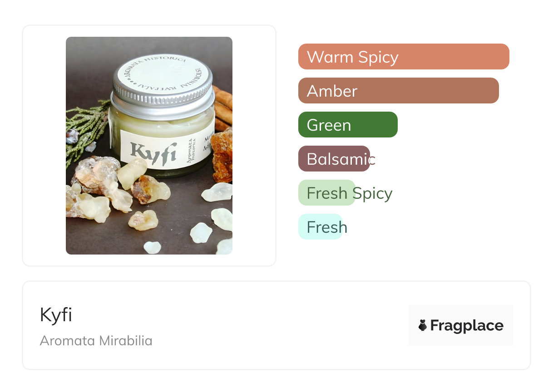Viewport: 553px width, 392px height.
Task: Click the Kyfi fragrance title
Action: 56,314
